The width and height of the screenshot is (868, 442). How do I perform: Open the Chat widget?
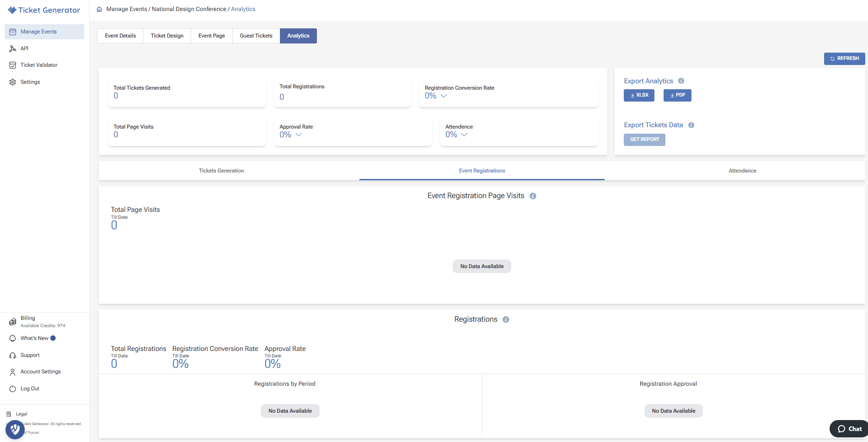(x=849, y=429)
